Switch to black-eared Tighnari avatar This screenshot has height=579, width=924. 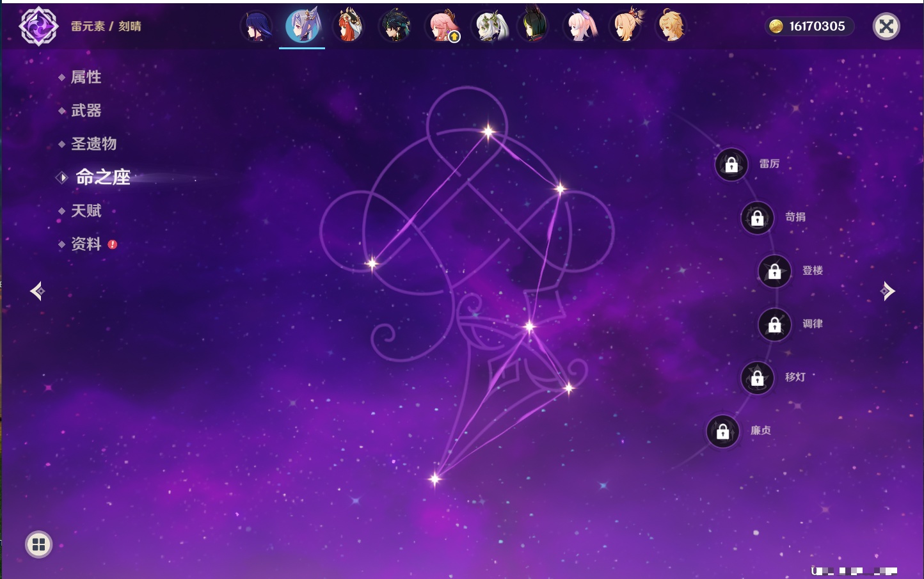click(534, 26)
